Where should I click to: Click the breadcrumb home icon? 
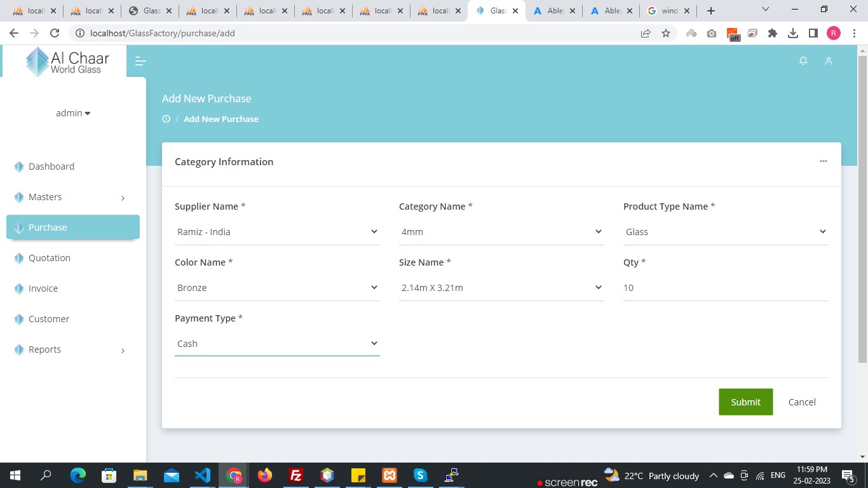coord(166,119)
